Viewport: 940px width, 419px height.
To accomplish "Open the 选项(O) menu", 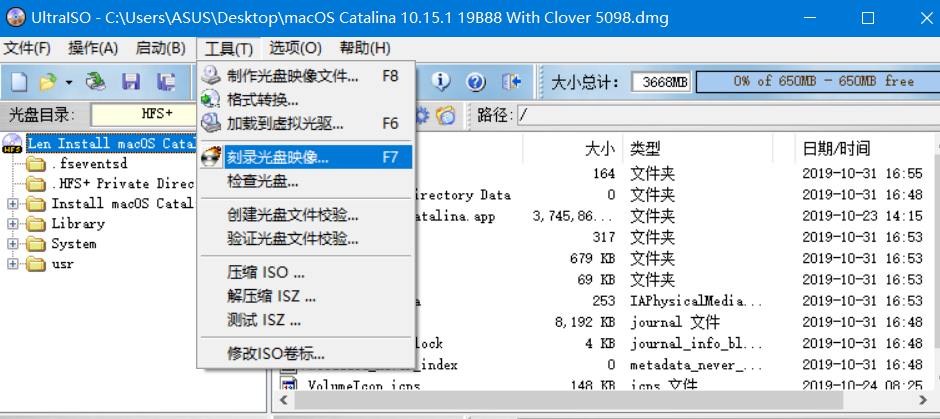I will (296, 48).
